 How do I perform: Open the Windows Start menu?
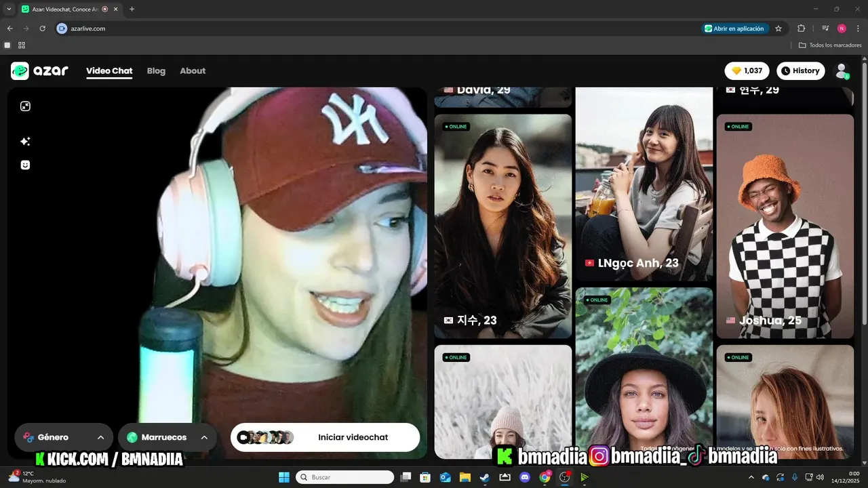[284, 477]
